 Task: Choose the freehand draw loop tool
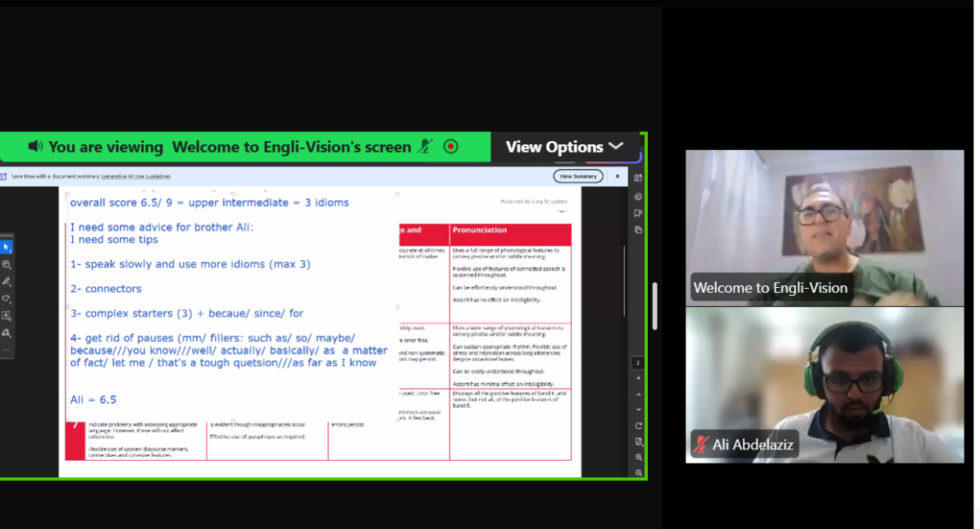pos(6,299)
